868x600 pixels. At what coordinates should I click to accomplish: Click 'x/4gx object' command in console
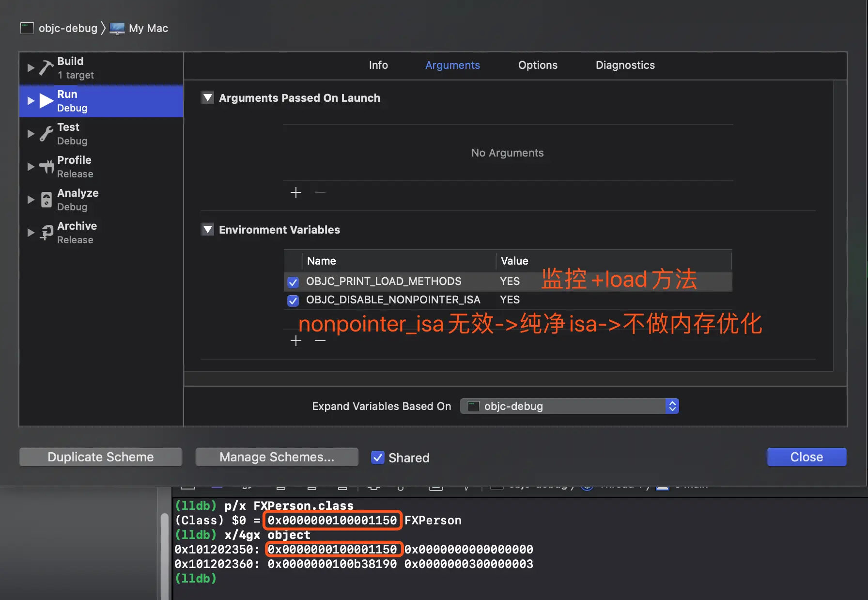[267, 535]
